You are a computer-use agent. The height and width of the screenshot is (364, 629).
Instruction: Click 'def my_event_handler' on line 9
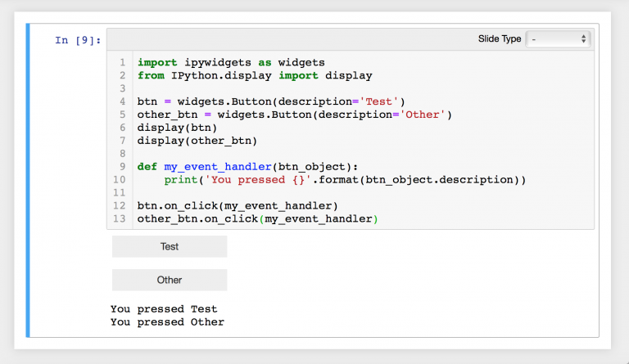pyautogui.click(x=205, y=167)
